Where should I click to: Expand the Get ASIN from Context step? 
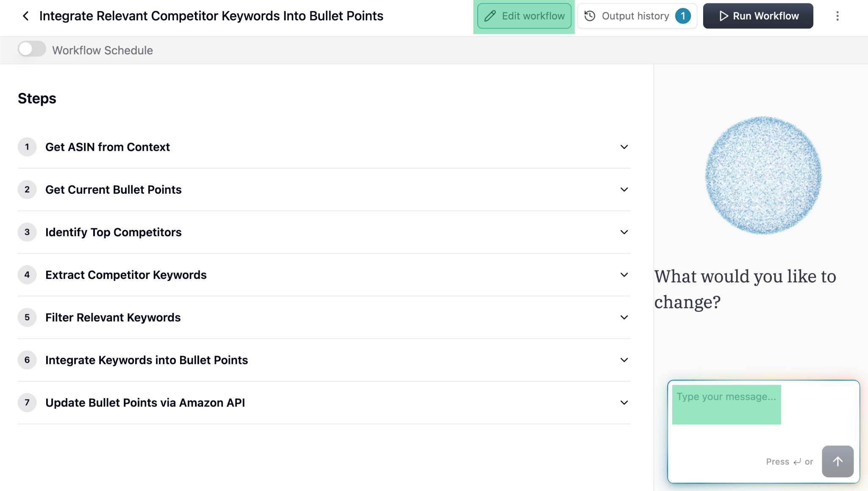624,147
